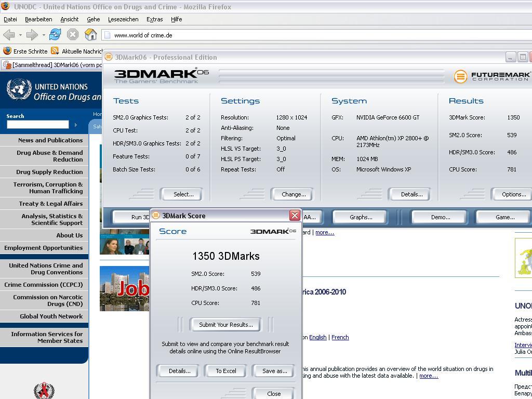Open the Extras menu

(x=155, y=19)
